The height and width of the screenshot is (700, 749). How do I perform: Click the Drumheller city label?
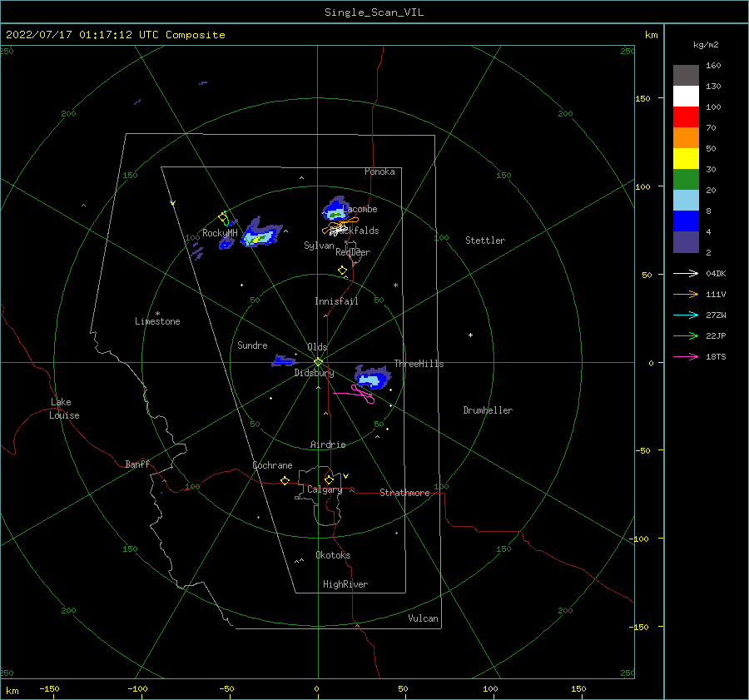point(488,410)
